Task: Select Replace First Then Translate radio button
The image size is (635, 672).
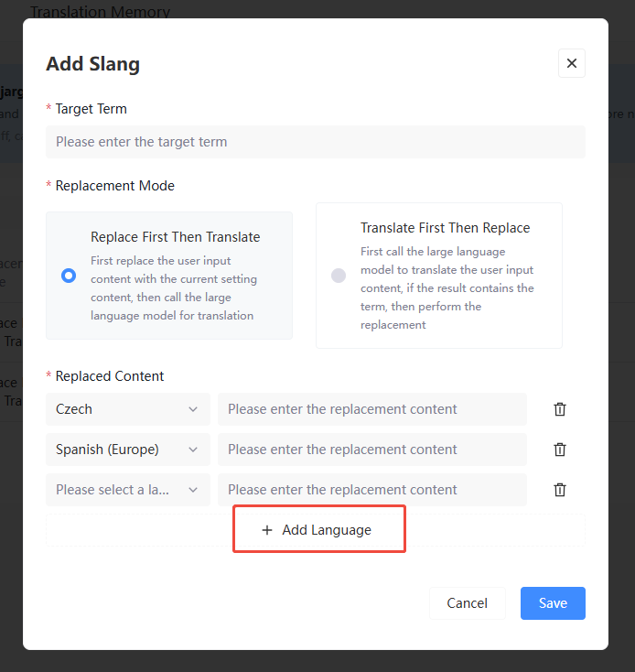Action: tap(69, 276)
